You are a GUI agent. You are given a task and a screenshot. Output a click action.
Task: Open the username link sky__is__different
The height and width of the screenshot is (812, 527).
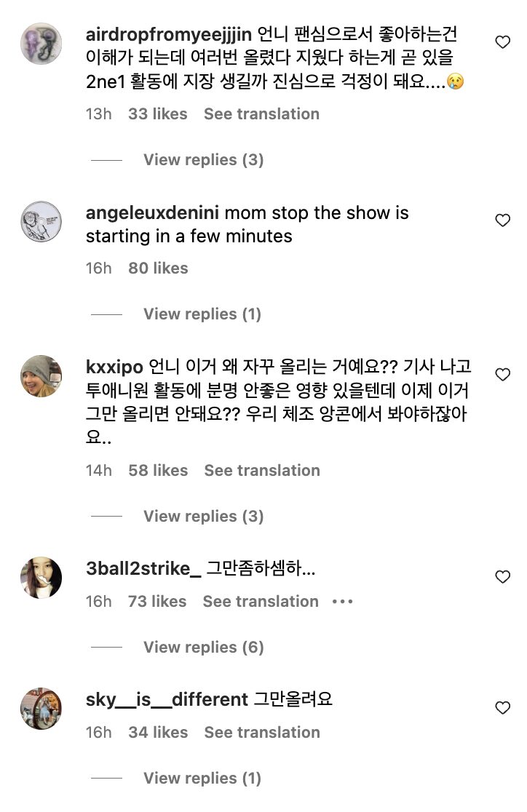[x=167, y=700]
